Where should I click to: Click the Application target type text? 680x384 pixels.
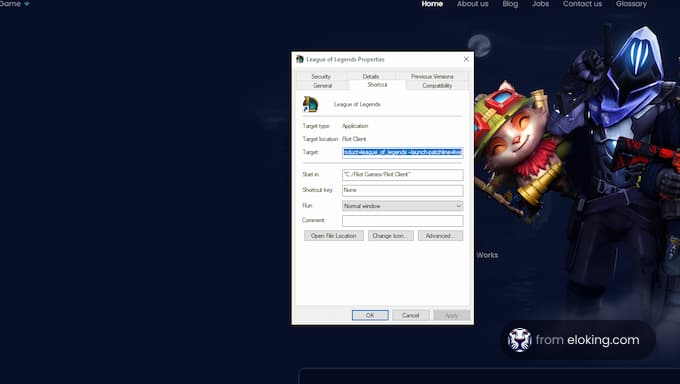355,126
